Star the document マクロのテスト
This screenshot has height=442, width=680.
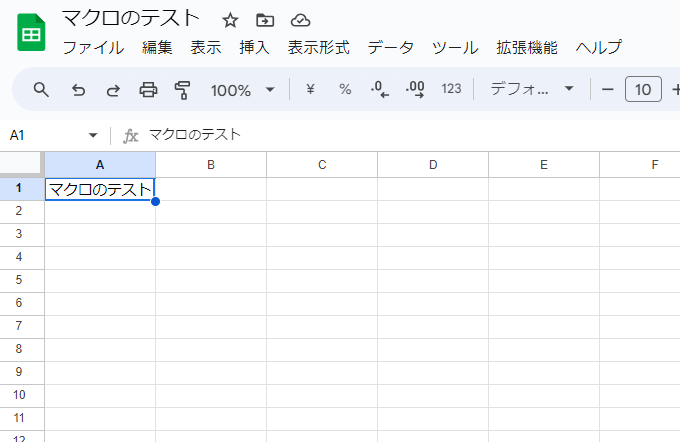230,20
